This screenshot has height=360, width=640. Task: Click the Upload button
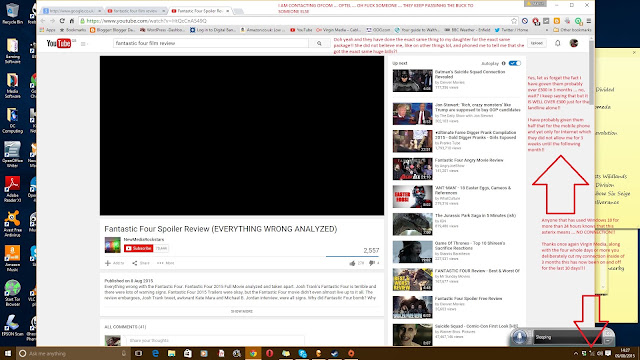click(537, 43)
